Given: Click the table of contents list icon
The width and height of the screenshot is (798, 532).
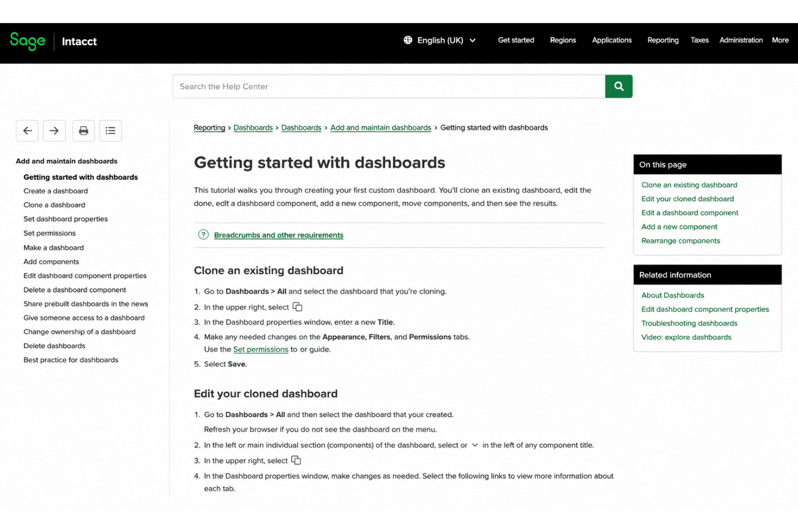Looking at the screenshot, I should [x=111, y=130].
